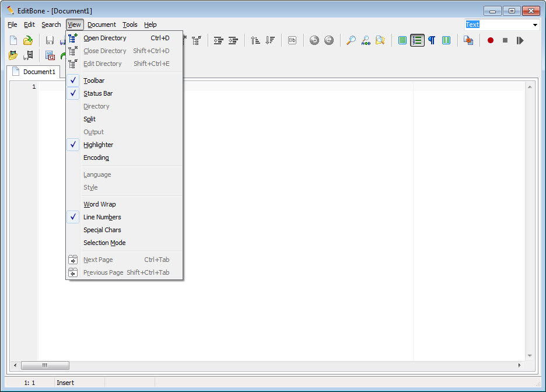Viewport: 546px width, 392px height.
Task: Click the horizontal scrollbar right arrow
Action: click(x=520, y=365)
